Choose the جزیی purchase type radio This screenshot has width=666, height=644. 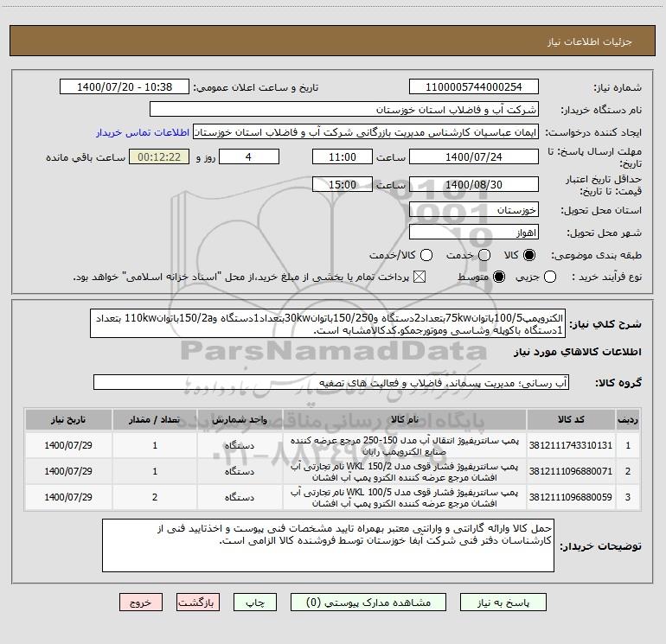[x=550, y=277]
